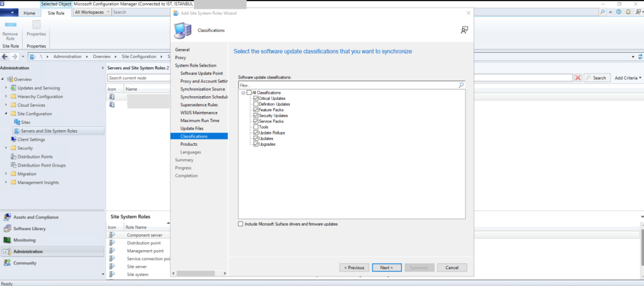Switch to the Home ribbon tab
This screenshot has width=644, height=286.
point(29,13)
